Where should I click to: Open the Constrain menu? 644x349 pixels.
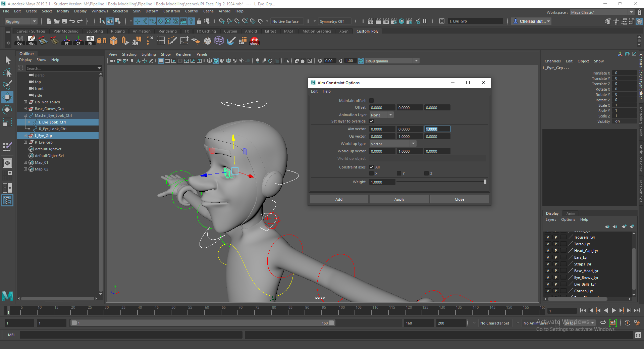click(x=171, y=11)
